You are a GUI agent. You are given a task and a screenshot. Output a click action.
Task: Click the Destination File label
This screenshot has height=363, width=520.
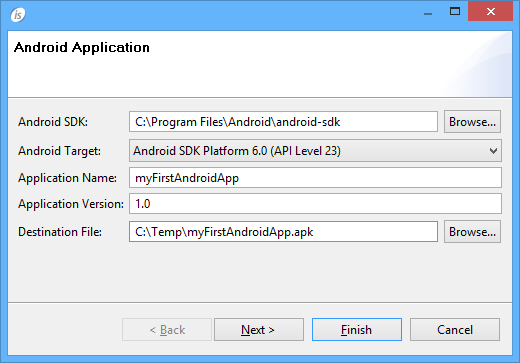pos(60,232)
